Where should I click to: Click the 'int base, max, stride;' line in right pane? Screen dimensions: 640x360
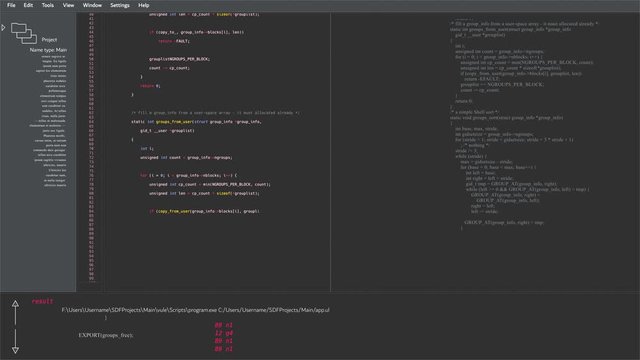click(476, 129)
